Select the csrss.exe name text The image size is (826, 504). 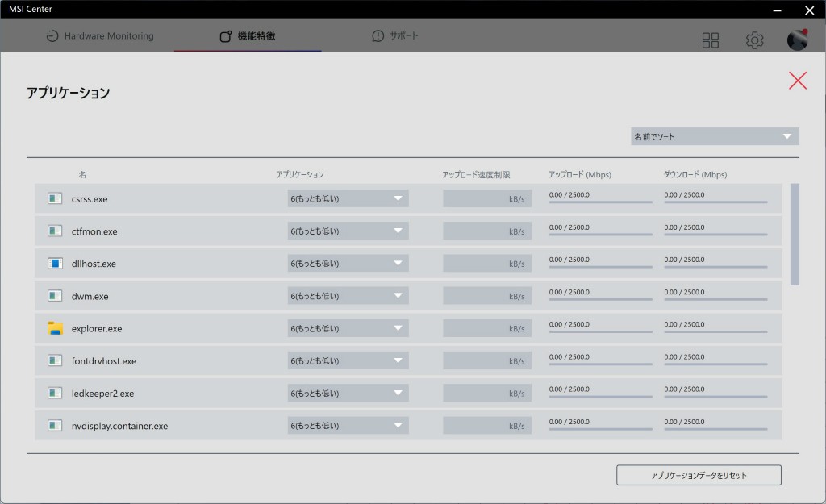[x=90, y=199]
